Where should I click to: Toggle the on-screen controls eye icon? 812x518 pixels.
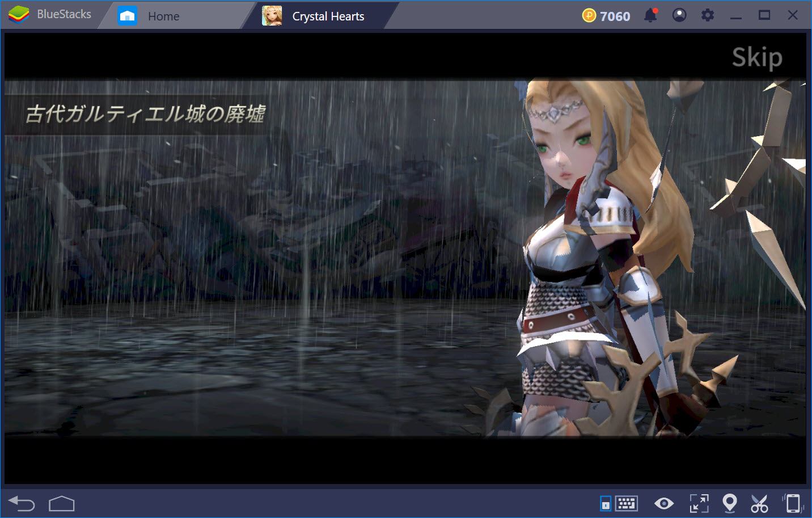664,503
